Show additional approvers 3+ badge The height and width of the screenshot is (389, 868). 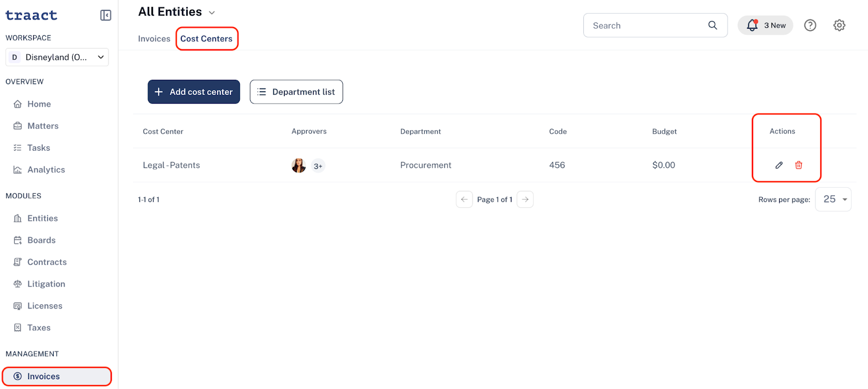coord(318,166)
